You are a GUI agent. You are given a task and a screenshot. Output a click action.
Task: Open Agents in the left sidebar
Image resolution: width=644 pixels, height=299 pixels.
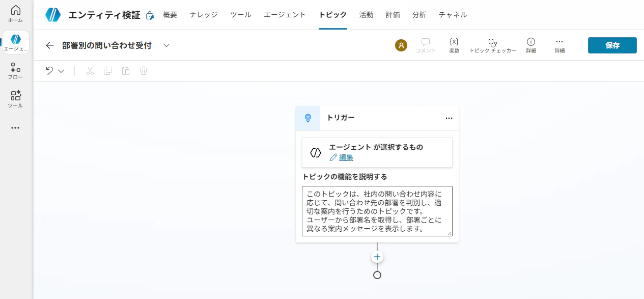15,43
